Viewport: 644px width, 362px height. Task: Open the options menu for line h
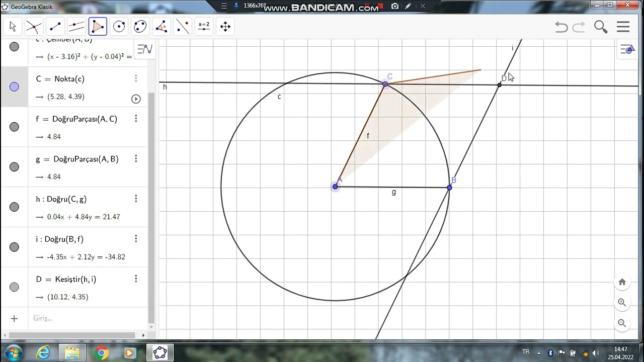[x=136, y=199]
